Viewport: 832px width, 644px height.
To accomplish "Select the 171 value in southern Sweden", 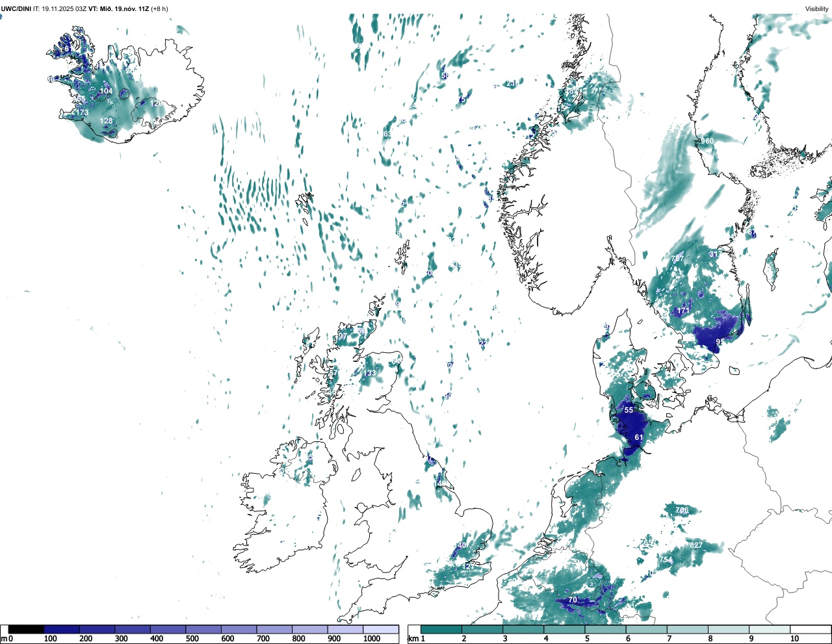I will (683, 311).
